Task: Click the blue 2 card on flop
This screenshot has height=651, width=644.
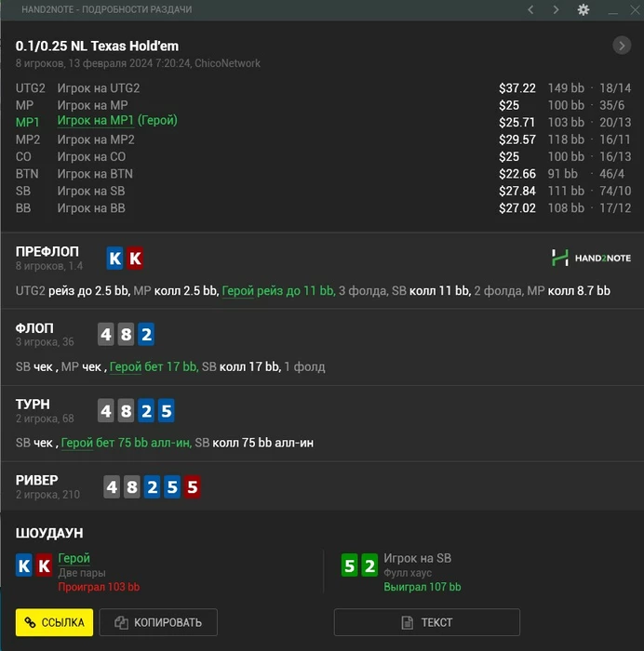Action: click(146, 334)
